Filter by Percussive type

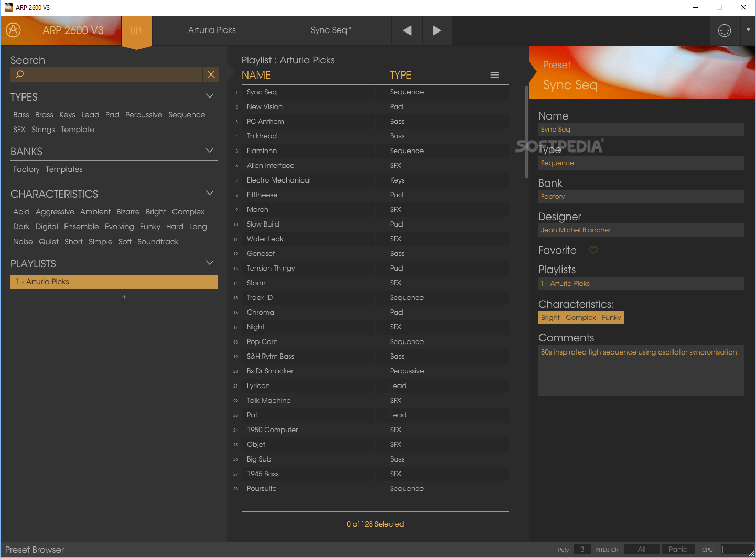tap(144, 115)
